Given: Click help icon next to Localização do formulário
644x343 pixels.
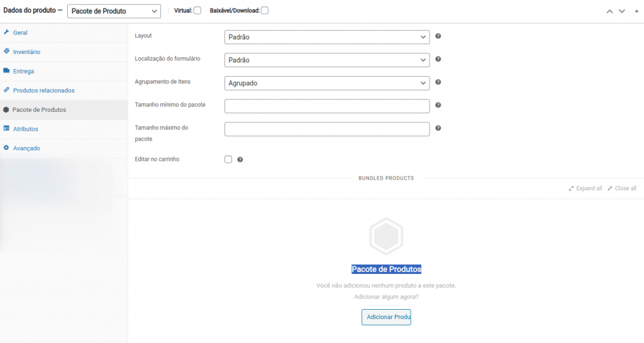Looking at the screenshot, I should pyautogui.click(x=438, y=59).
